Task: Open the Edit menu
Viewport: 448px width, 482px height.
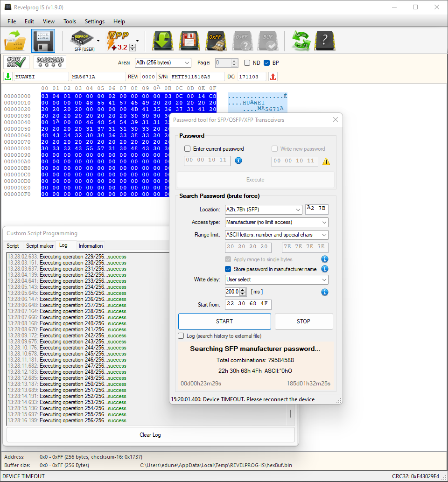Action: tap(29, 21)
